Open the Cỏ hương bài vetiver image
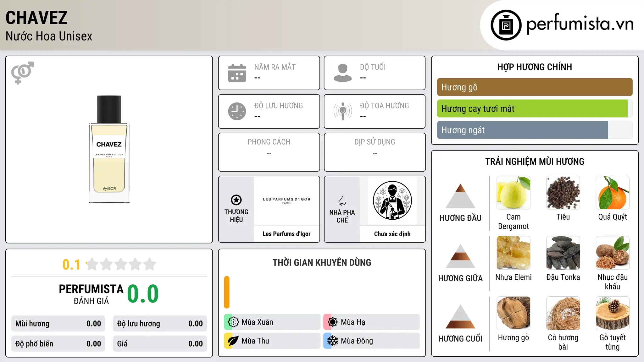 point(563,313)
